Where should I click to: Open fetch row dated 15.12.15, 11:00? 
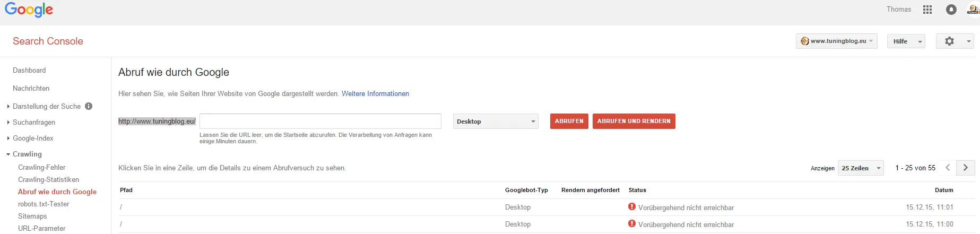[547, 224]
